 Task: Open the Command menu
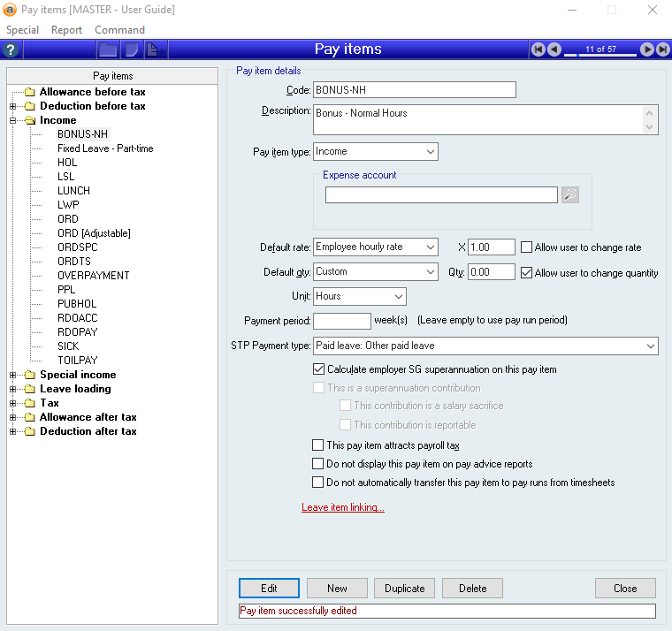pyautogui.click(x=119, y=29)
